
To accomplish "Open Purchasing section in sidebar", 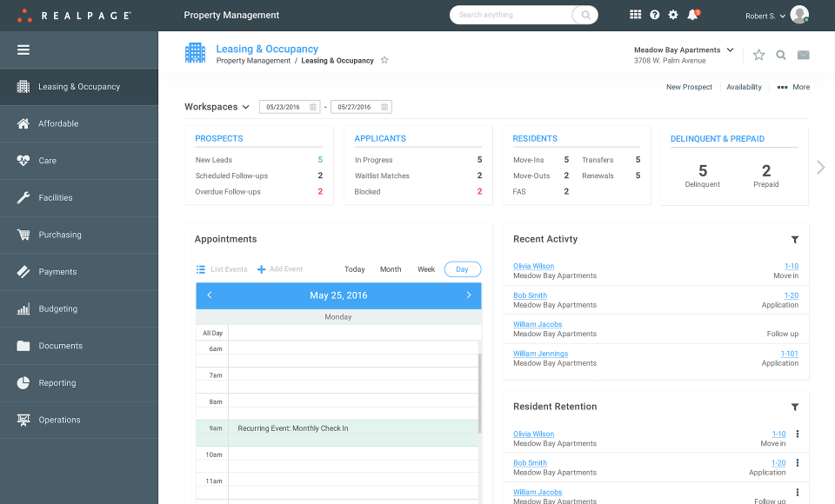I will [x=79, y=235].
